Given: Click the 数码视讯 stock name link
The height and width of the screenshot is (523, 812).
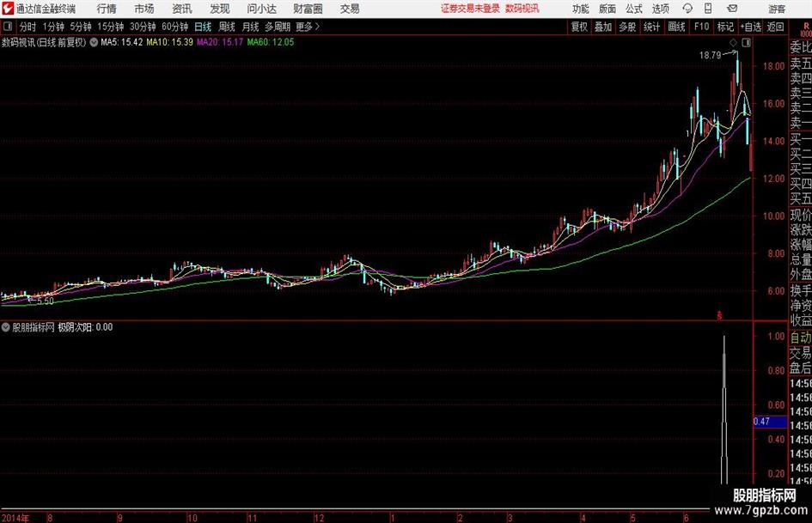Looking at the screenshot, I should 522,9.
